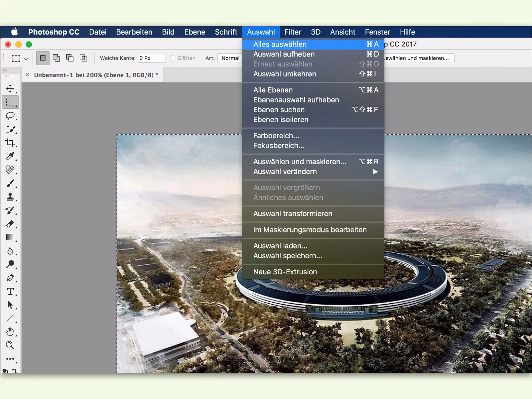Select the Crop tool
Viewport: 532px width, 399px height.
pyautogui.click(x=10, y=143)
